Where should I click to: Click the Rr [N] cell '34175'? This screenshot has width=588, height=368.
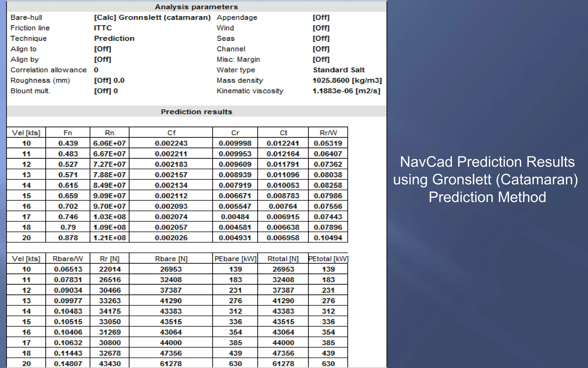(x=110, y=311)
